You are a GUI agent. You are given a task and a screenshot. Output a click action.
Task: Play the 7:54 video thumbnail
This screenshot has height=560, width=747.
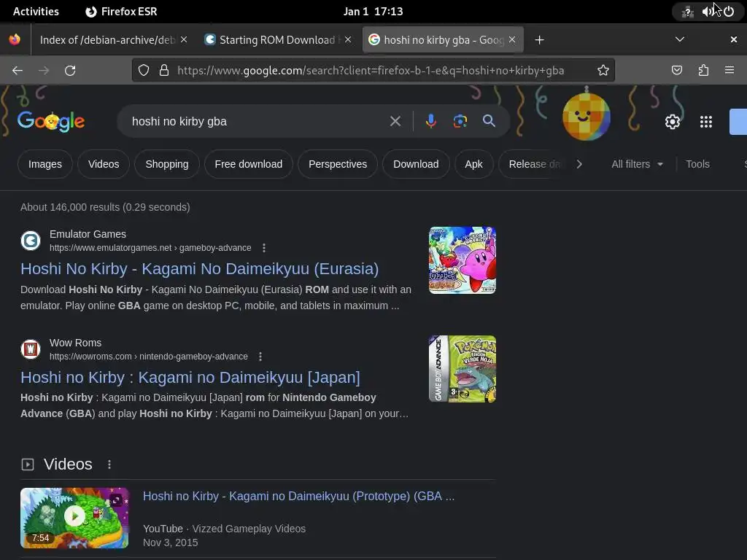[x=74, y=518]
